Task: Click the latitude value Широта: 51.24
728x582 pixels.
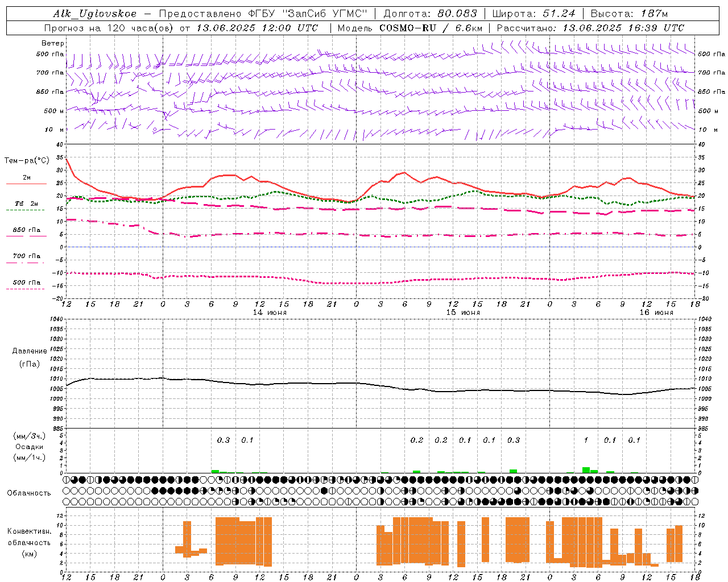Action: click(533, 14)
